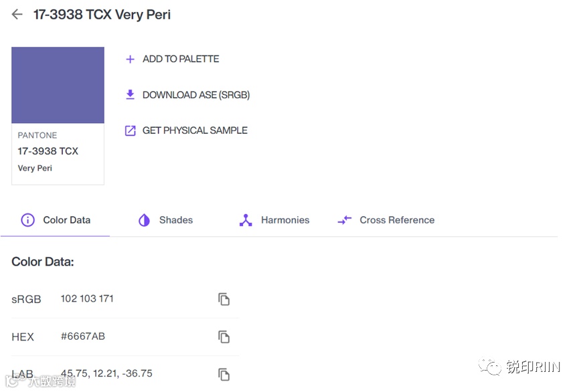Click the plus icon for Add to Palette

131,59
